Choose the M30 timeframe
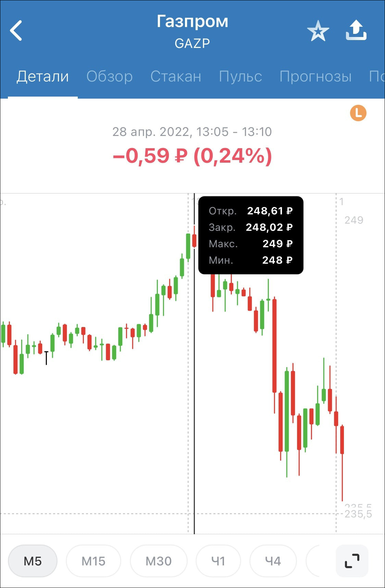This screenshot has height=588, width=385. point(159,561)
